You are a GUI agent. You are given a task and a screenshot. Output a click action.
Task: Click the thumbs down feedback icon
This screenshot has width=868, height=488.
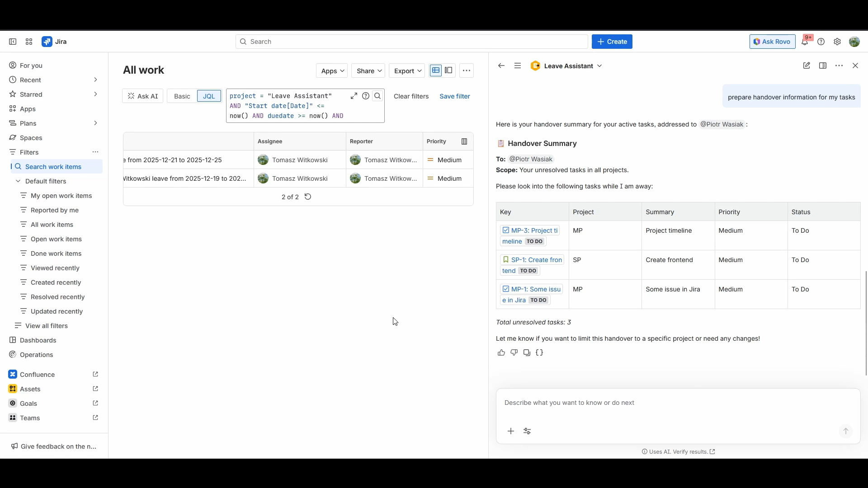(514, 353)
